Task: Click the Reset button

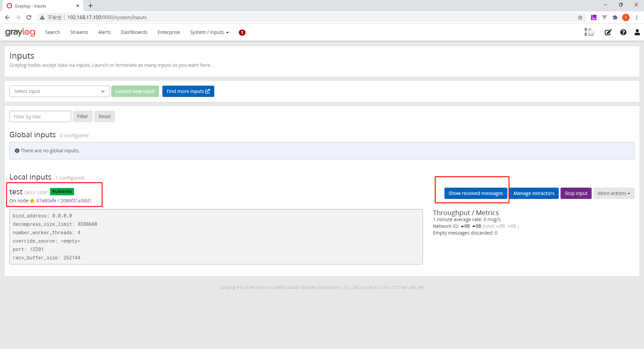Action: 105,116
